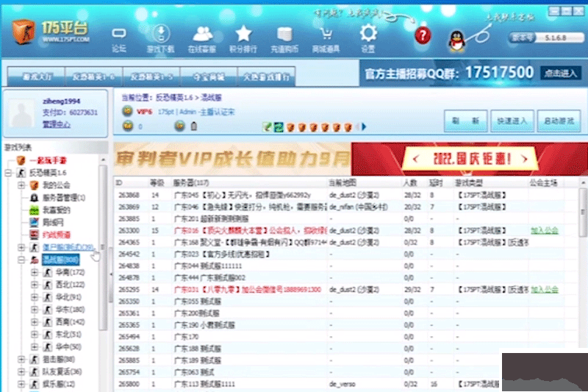The width and height of the screenshot is (588, 392).
Task: Click the user avatar for ziheng1994
Action: coord(22,113)
